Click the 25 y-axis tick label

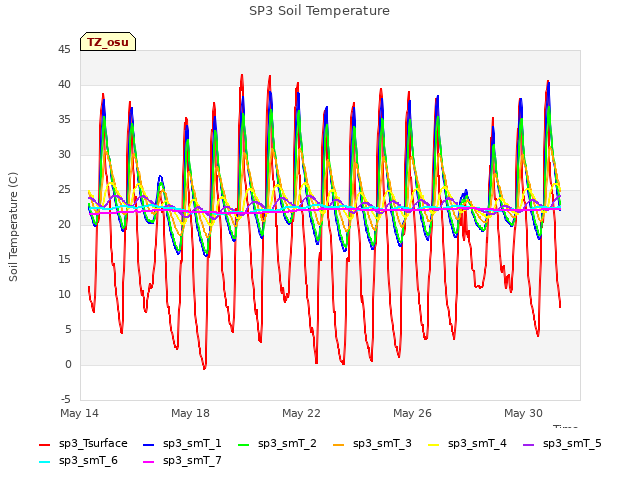tap(64, 189)
